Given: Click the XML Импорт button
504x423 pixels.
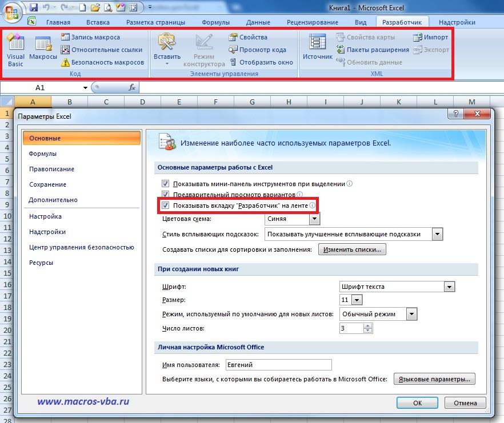Looking at the screenshot, I should (430, 37).
